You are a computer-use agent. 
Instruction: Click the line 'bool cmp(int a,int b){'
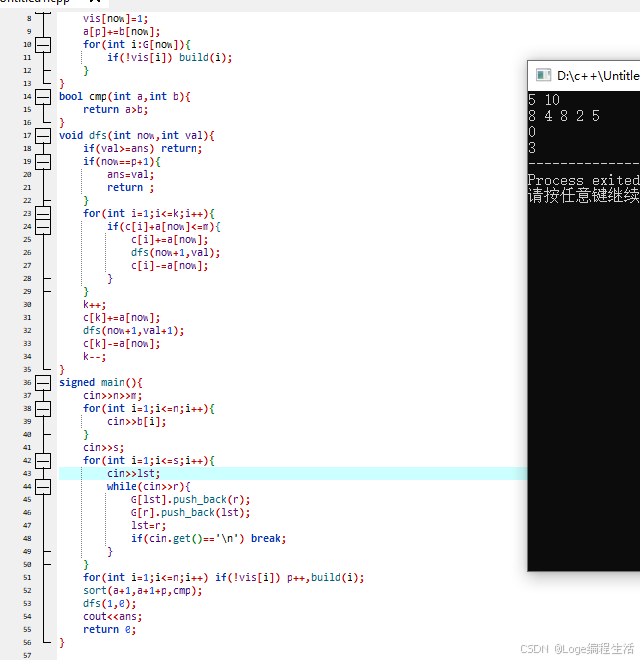(x=125, y=97)
